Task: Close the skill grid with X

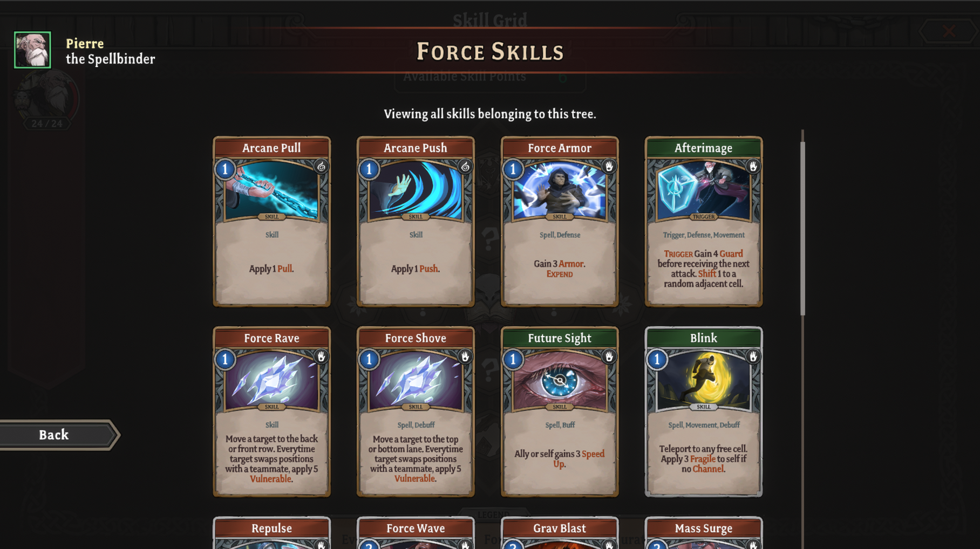Action: tap(949, 31)
